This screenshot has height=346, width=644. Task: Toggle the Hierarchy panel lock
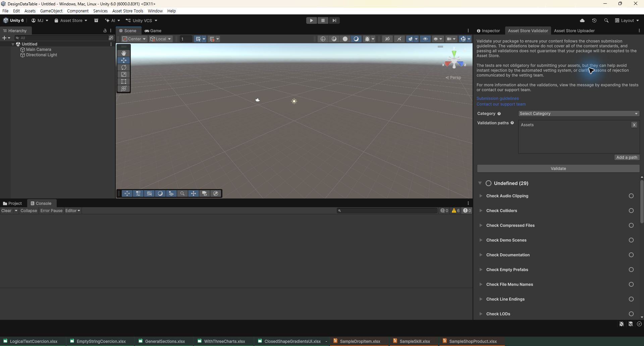(x=105, y=31)
